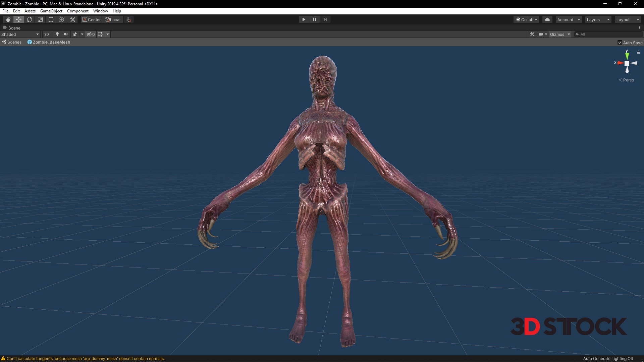Select the Hand tool
The image size is (644, 362).
(x=8, y=19)
